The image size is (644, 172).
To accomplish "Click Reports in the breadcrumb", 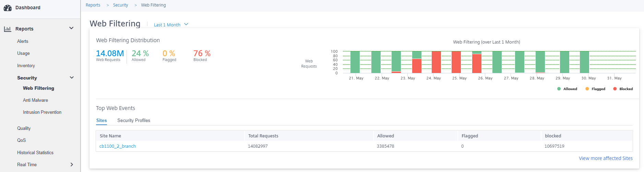I will tap(93, 5).
